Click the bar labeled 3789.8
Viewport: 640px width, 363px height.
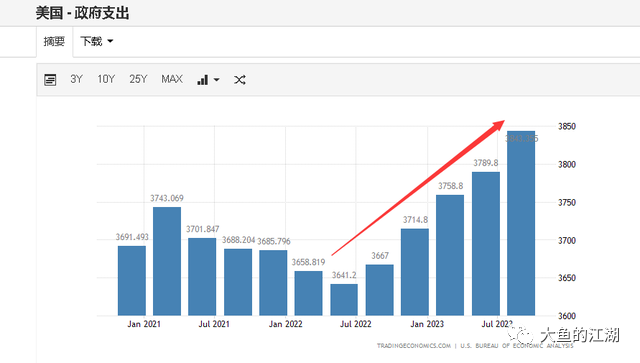tap(486, 244)
